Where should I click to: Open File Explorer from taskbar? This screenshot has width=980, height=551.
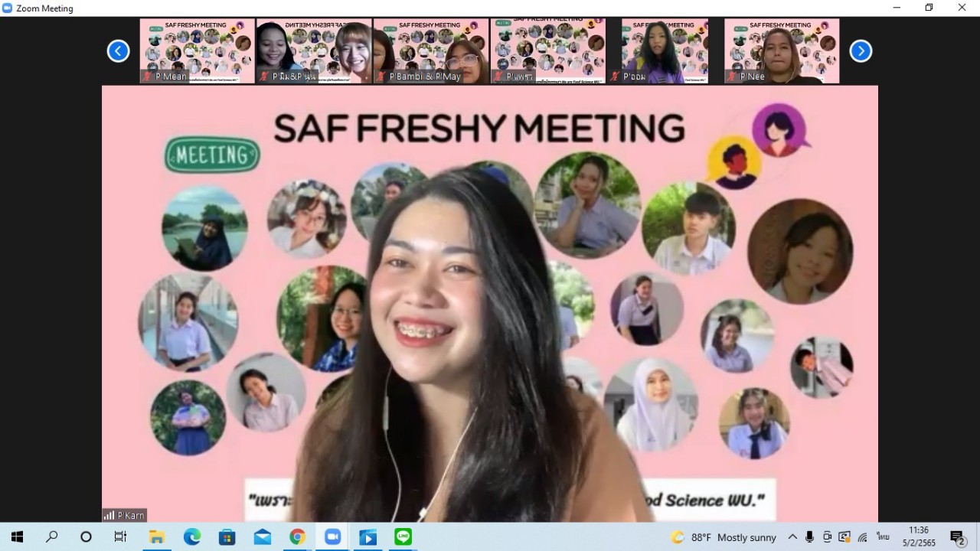156,537
